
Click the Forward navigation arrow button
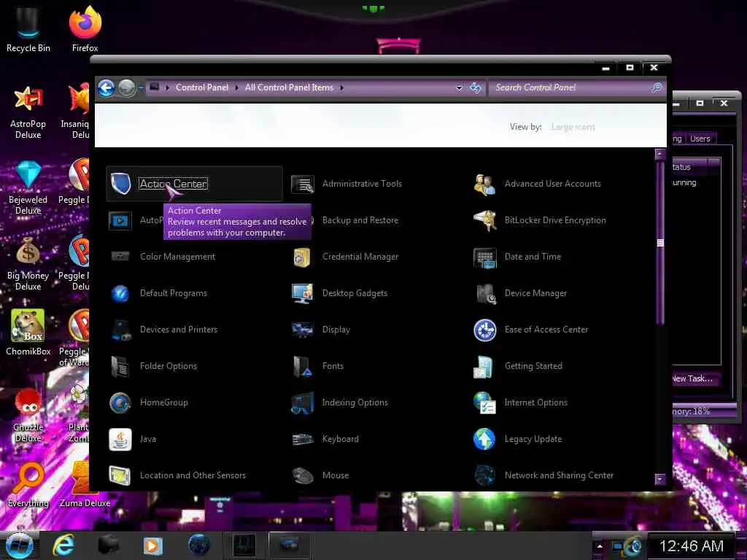click(x=127, y=88)
